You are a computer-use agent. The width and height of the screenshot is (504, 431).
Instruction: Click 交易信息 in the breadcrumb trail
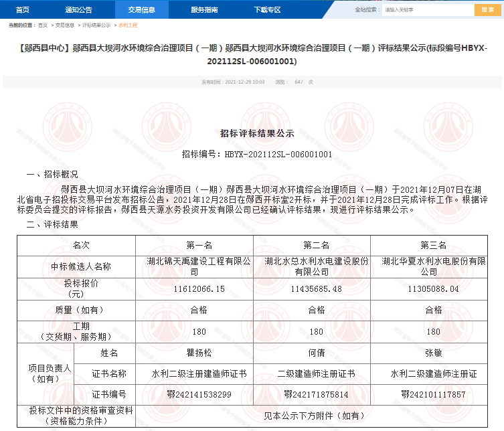(65, 25)
